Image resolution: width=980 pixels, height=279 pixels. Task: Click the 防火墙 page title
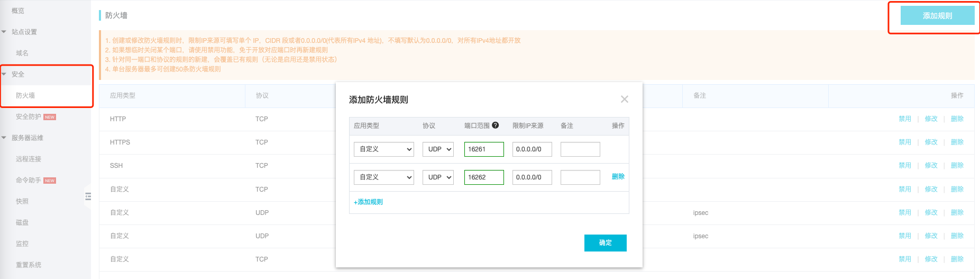click(x=116, y=15)
